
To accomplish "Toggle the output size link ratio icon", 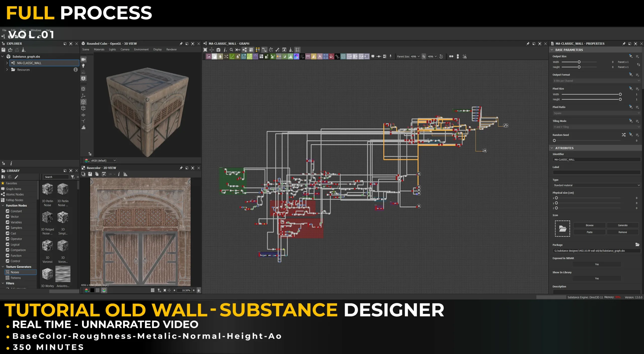I will coord(638,65).
